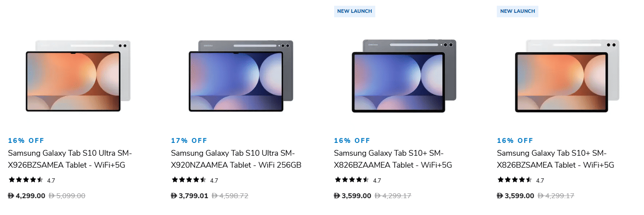The image size is (644, 215).
Task: Open the silver Tab S10 Ultra SM-X926BZSAMEA product image
Action: [78, 75]
